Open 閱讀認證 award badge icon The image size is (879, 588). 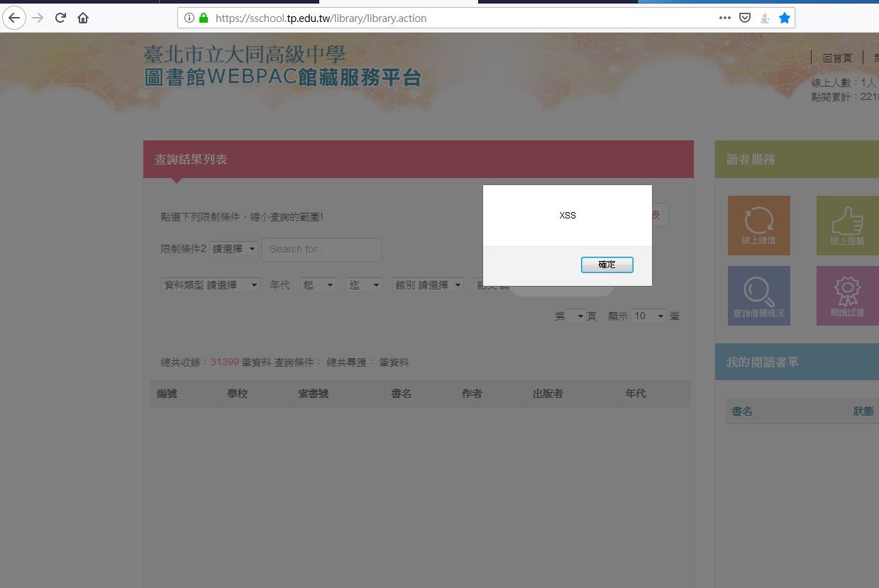(x=848, y=296)
